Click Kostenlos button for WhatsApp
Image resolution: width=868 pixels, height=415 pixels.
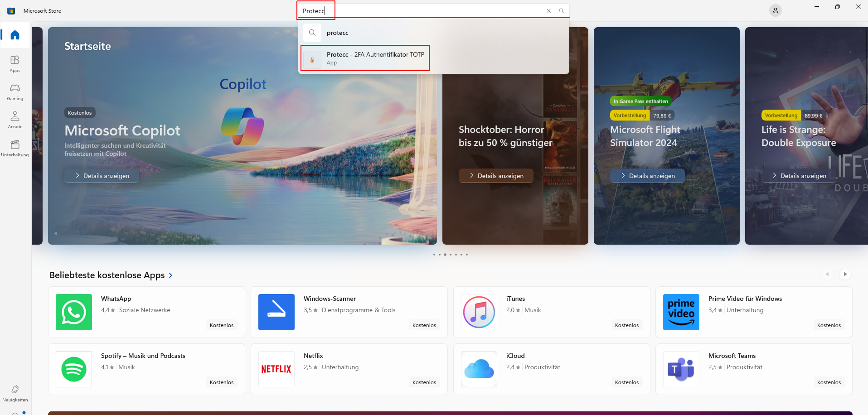[222, 325]
